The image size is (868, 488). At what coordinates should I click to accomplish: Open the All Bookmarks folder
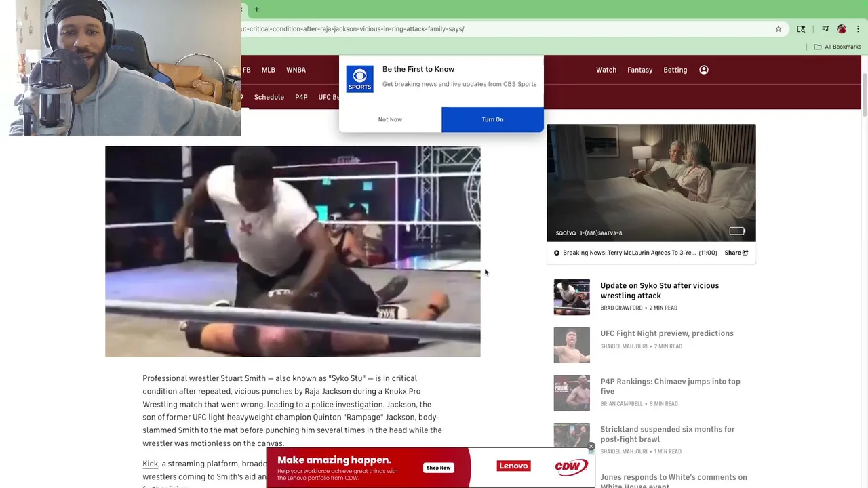837,47
